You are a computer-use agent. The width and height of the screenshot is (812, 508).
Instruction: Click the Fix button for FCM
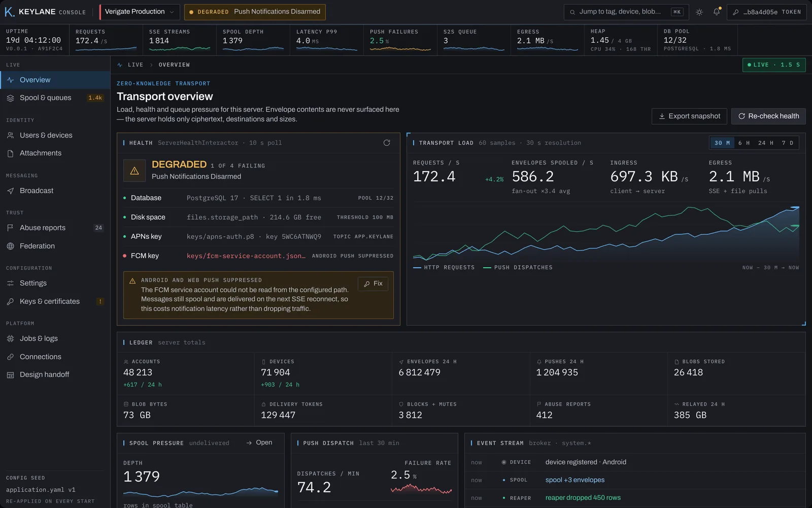tap(373, 283)
